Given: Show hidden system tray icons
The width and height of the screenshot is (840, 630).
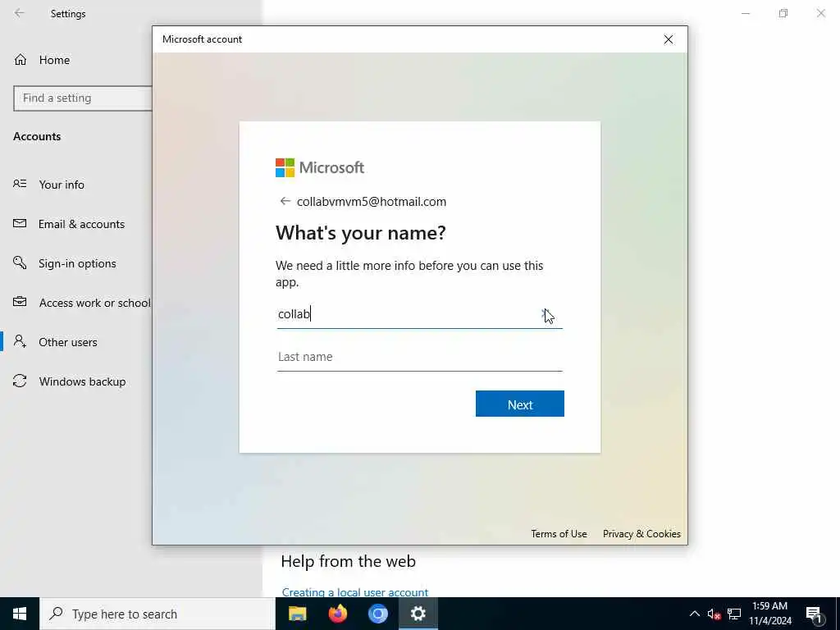Looking at the screenshot, I should (694, 614).
